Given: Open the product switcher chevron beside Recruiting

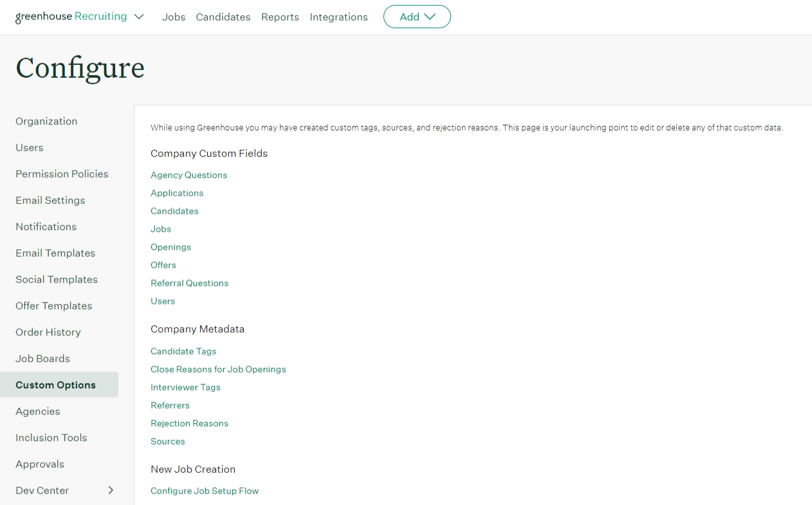Looking at the screenshot, I should click(139, 17).
